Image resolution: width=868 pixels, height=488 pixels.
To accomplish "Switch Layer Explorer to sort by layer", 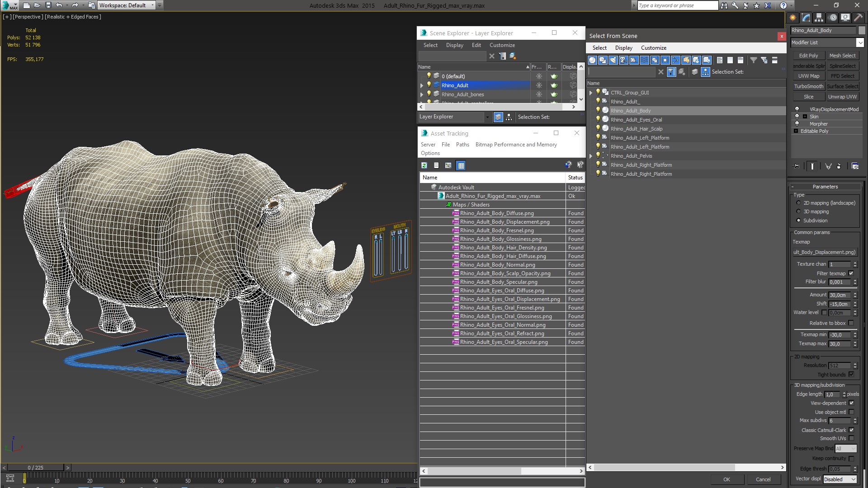I will 498,117.
